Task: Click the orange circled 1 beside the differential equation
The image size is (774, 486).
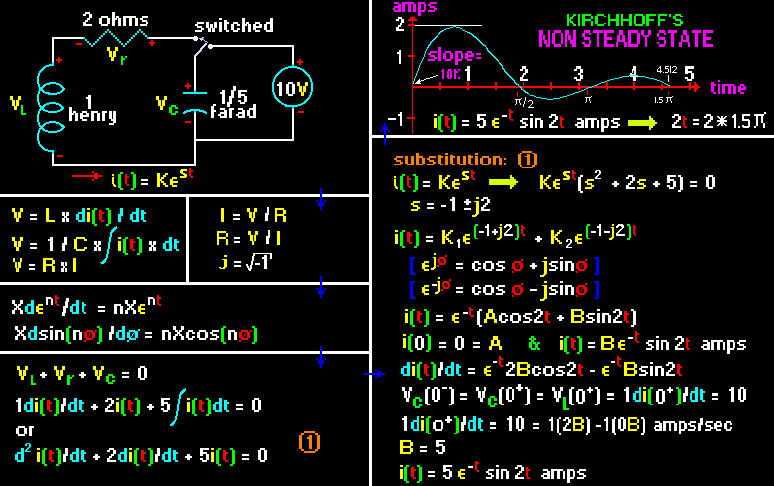Action: coord(310,442)
